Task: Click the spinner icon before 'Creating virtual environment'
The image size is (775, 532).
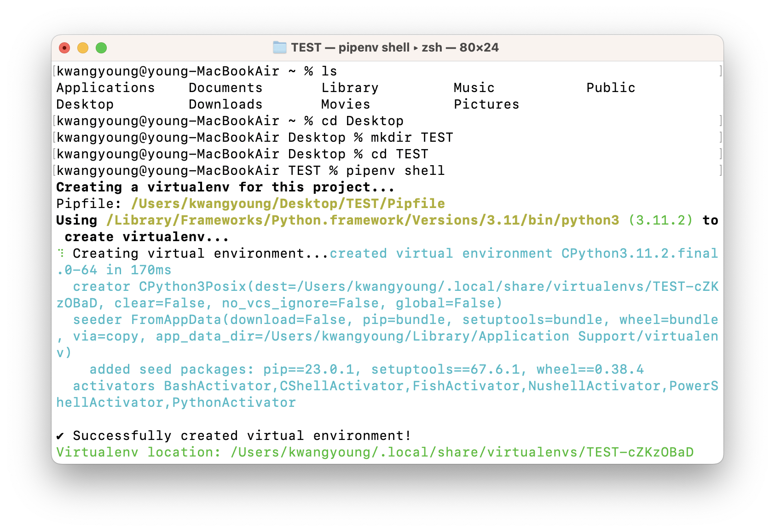Action: pos(60,253)
